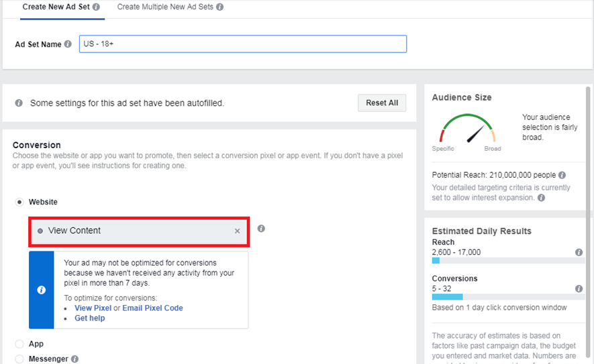The width and height of the screenshot is (594, 364).
Task: Select the Website radio button
Action: tap(19, 202)
